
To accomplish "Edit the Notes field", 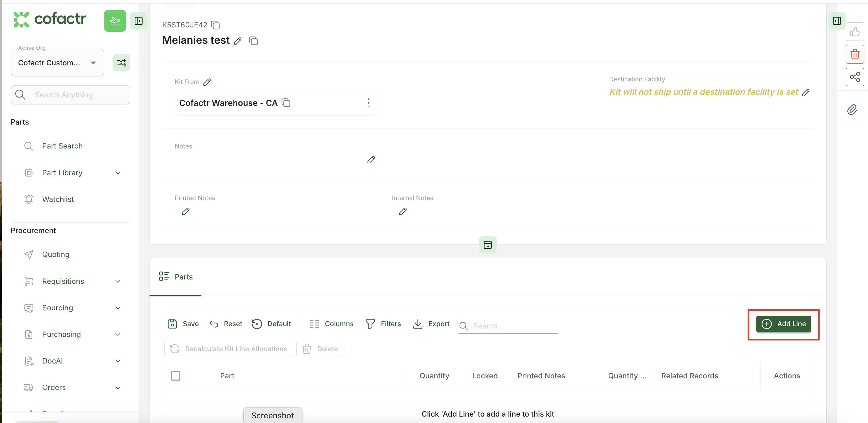I will tap(371, 160).
